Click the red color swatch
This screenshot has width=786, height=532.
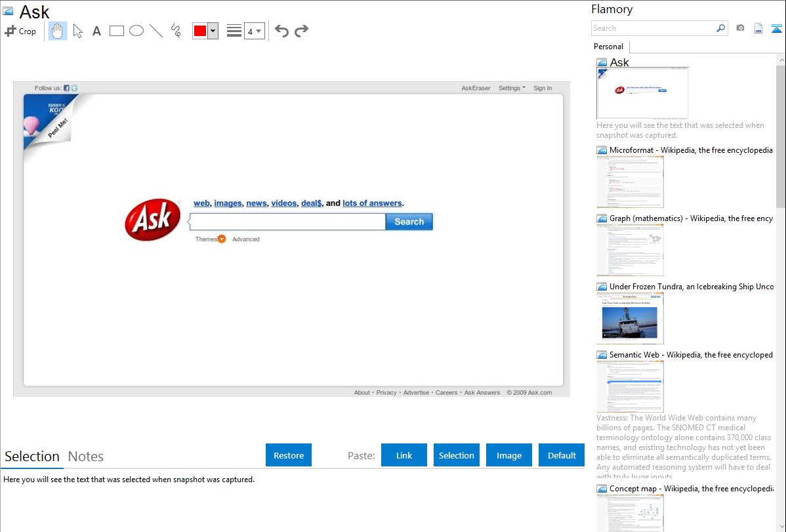click(200, 31)
